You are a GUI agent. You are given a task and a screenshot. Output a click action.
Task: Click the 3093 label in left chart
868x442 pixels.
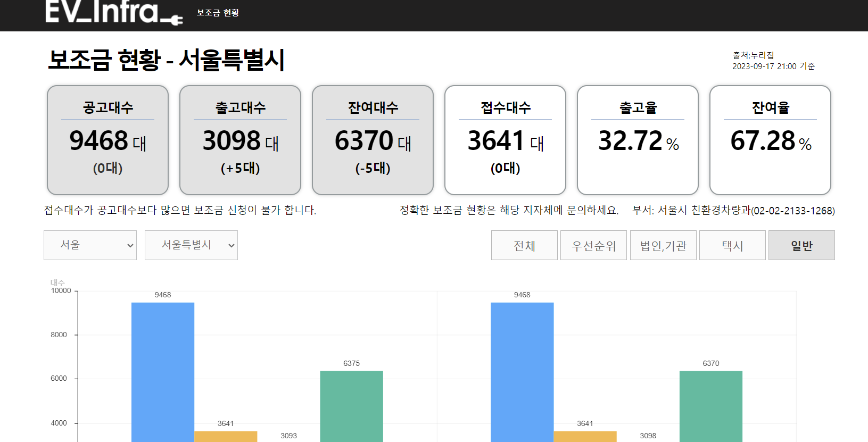pos(288,436)
